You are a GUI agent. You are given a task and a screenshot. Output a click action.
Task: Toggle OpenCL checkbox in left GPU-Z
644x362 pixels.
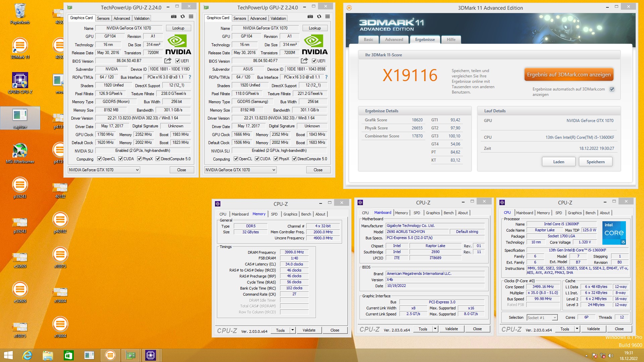click(x=99, y=159)
